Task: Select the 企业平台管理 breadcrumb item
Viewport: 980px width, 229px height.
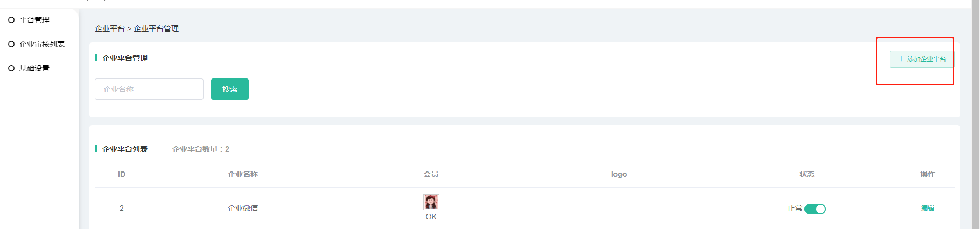Action: (x=156, y=28)
